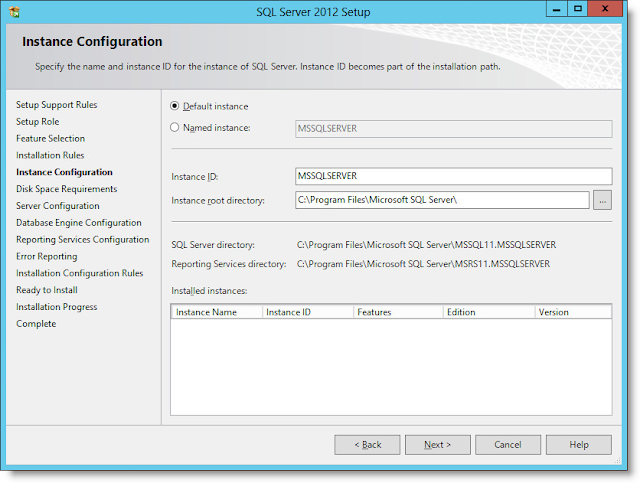This screenshot has height=483, width=640.
Task: Select Setup Role step
Action: [x=38, y=121]
